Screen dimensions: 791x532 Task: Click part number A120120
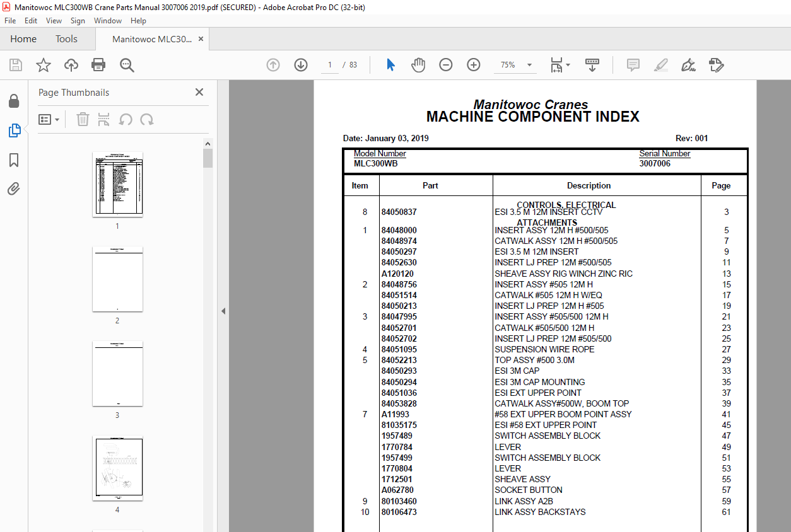[x=397, y=274]
